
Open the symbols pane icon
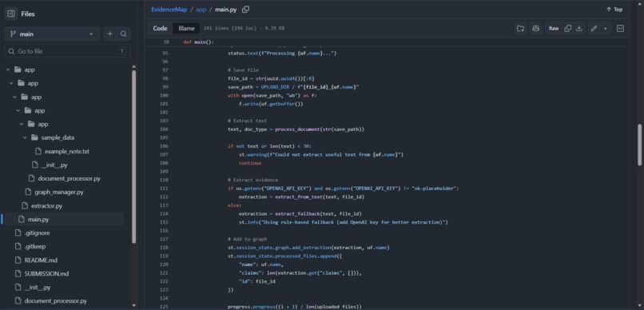coord(621,28)
